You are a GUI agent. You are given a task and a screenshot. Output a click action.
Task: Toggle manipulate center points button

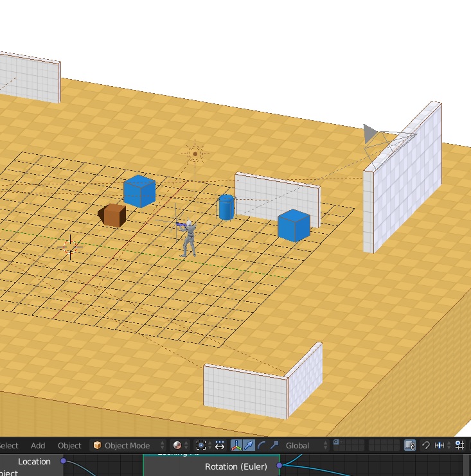(x=220, y=445)
